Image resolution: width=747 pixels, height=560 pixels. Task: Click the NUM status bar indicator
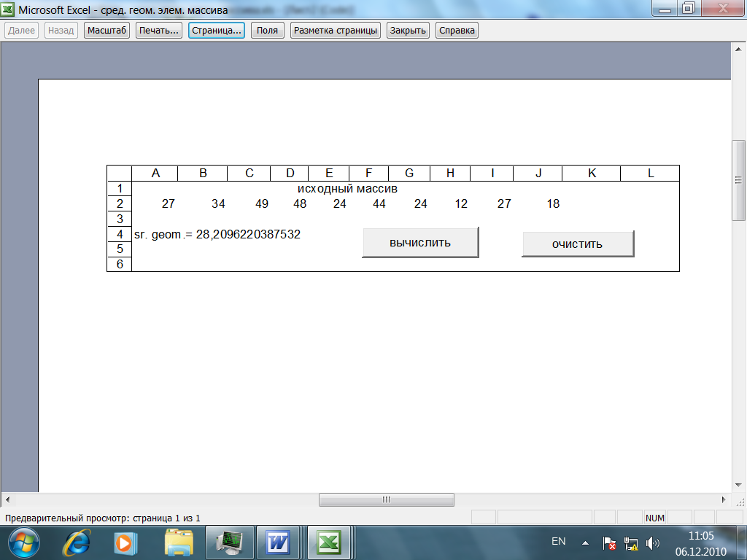(655, 518)
